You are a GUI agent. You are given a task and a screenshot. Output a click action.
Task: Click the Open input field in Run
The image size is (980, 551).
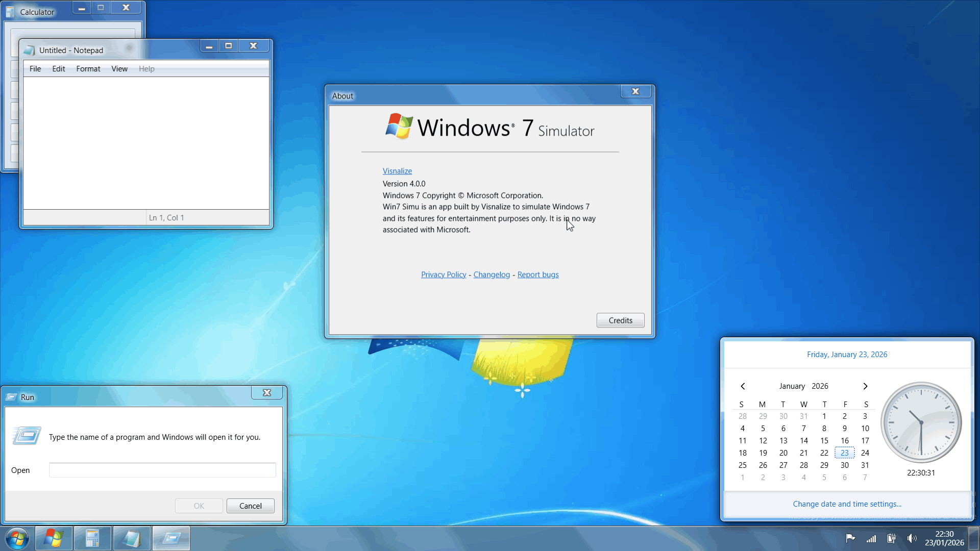(x=162, y=470)
